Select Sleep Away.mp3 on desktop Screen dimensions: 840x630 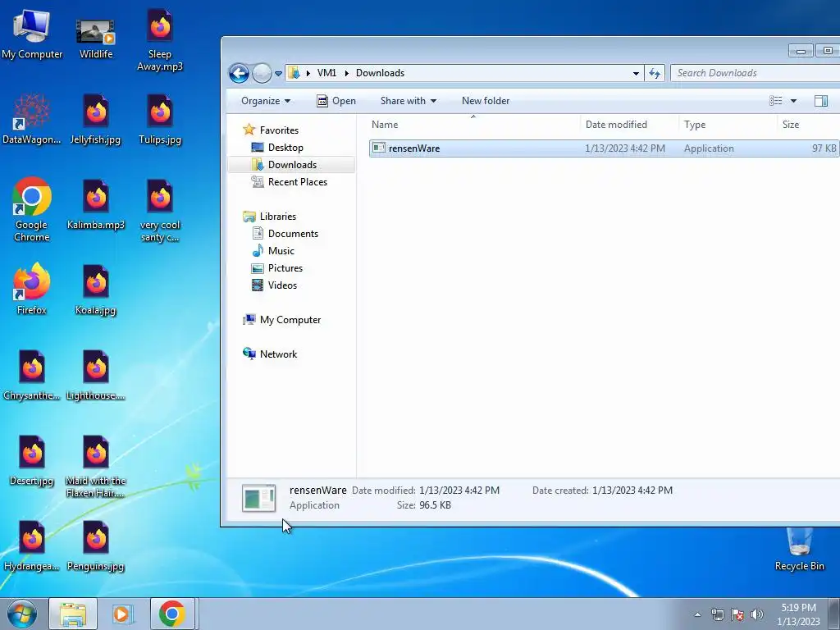(x=160, y=39)
